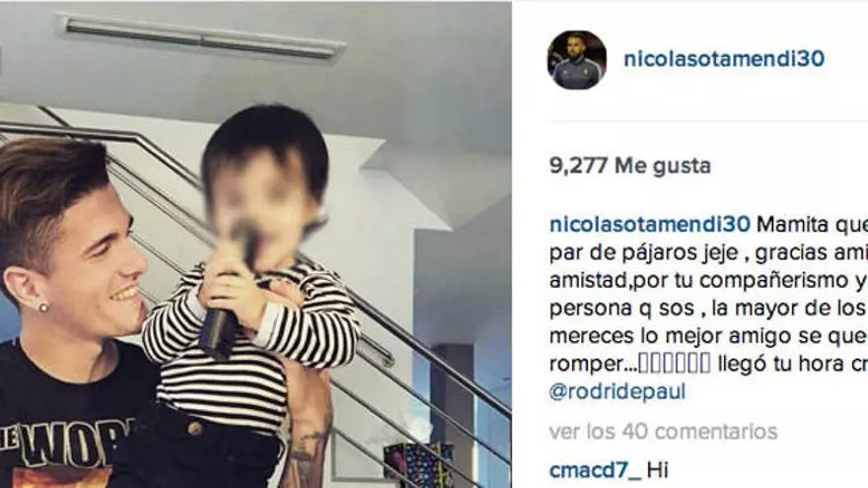Open nicolasotamendi30's round profile picture
Image resolution: width=868 pixels, height=488 pixels.
click(577, 60)
